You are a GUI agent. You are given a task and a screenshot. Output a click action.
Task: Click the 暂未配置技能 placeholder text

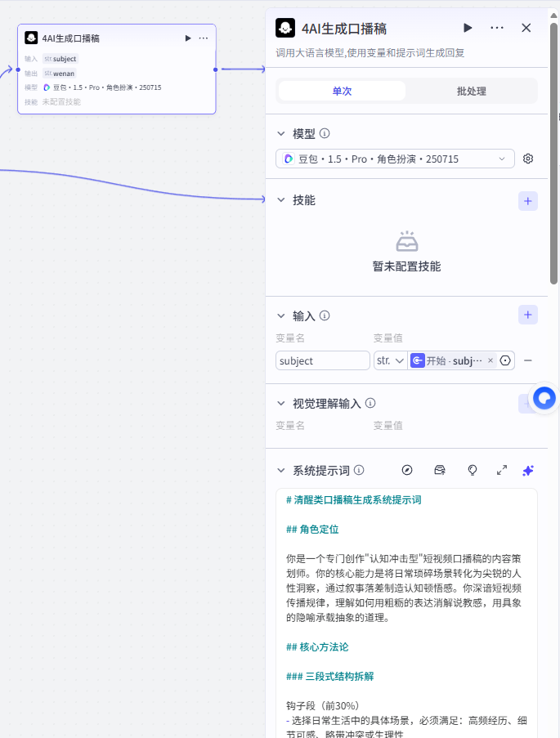click(x=407, y=266)
